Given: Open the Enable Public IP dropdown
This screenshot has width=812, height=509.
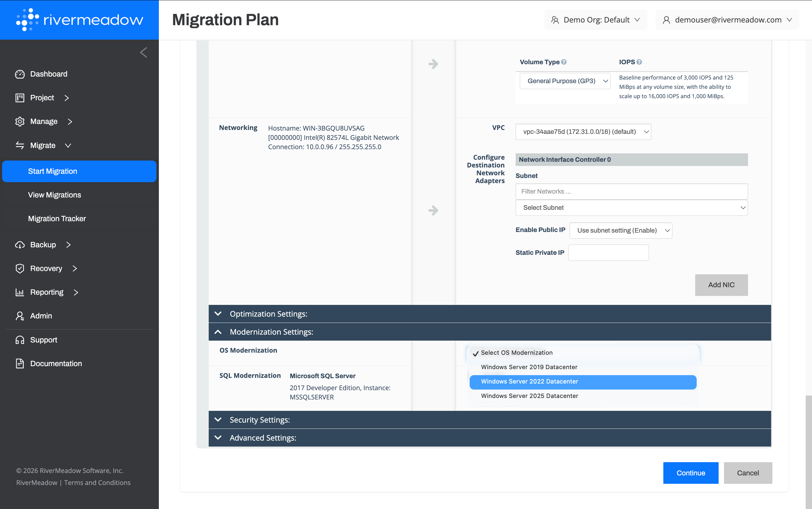Looking at the screenshot, I should (x=620, y=230).
